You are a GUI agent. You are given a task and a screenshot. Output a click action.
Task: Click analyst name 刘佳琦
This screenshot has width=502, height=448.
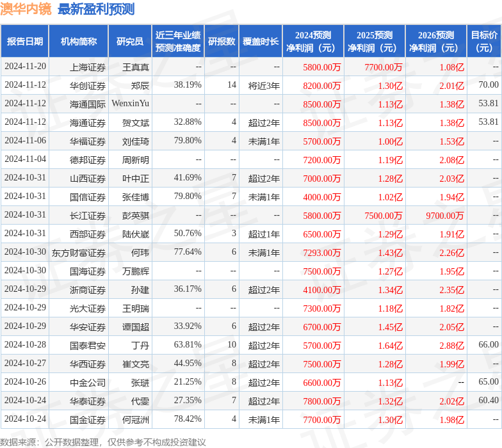coord(136,141)
